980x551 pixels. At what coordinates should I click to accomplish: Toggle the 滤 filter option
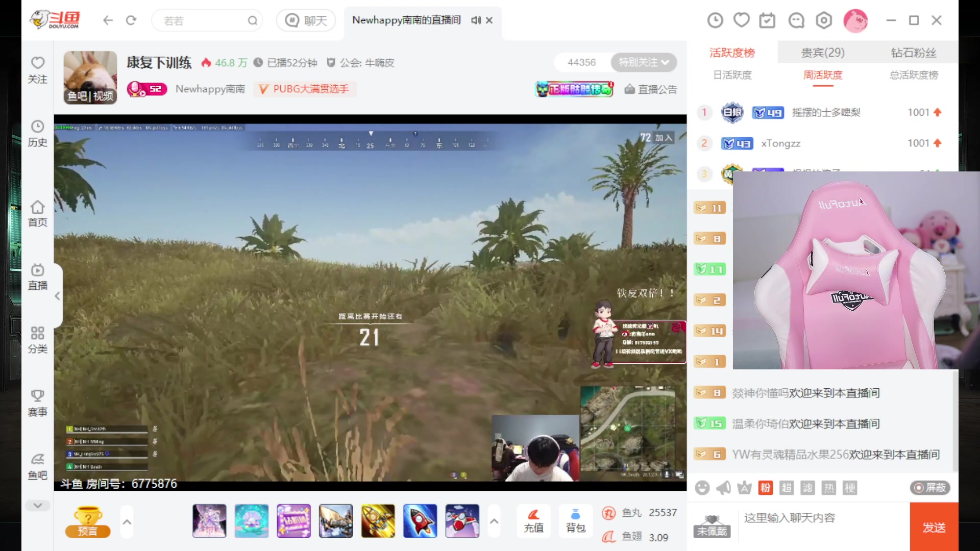coord(807,488)
